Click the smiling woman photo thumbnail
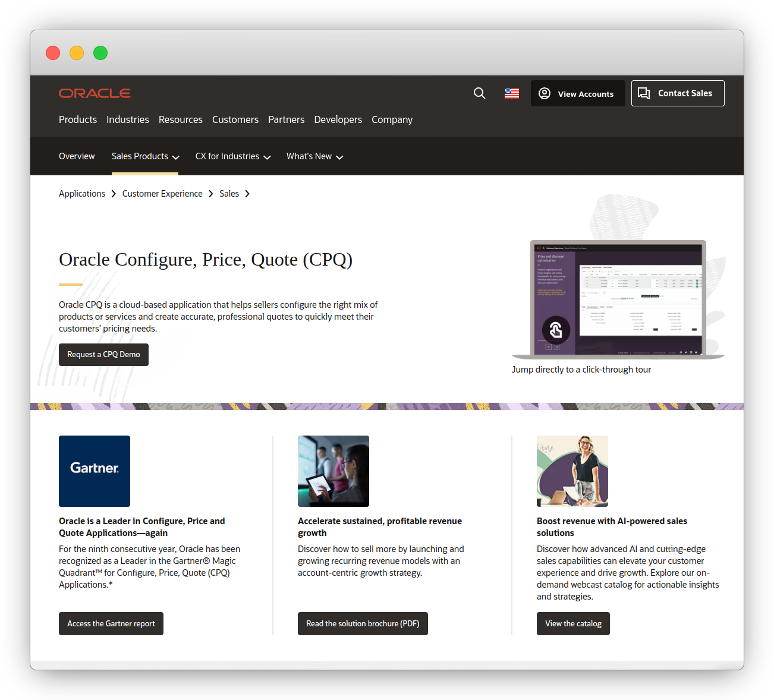The width and height of the screenshot is (774, 700). pyautogui.click(x=572, y=471)
